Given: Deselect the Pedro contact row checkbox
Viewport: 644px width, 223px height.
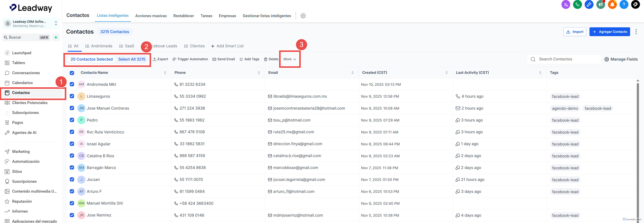Looking at the screenshot, I should [72, 120].
